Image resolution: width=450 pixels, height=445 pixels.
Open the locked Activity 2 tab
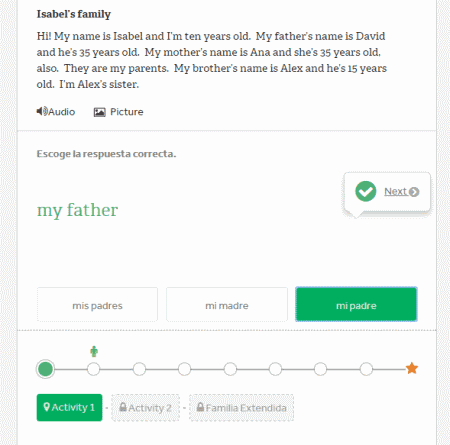[x=145, y=408]
